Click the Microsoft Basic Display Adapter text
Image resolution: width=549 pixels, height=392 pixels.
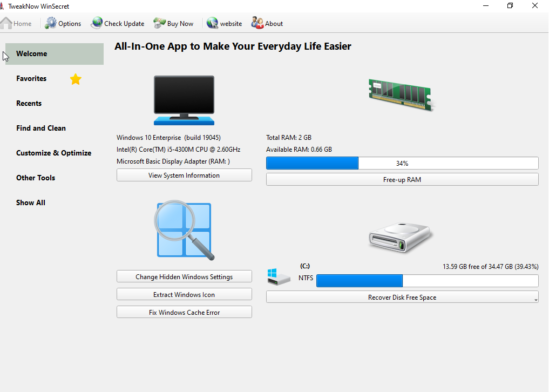point(173,161)
